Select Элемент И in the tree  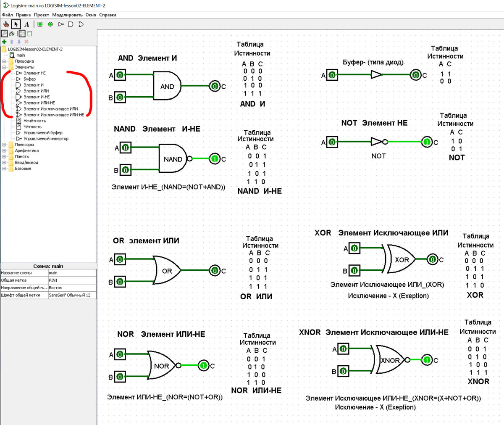30,85
